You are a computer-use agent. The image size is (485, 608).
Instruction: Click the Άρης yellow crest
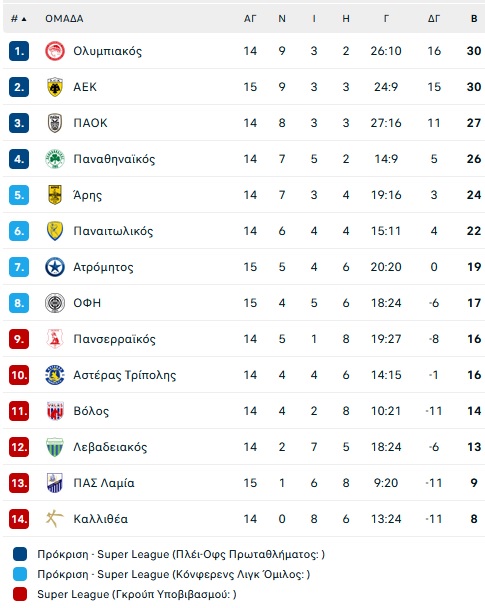coord(55,195)
